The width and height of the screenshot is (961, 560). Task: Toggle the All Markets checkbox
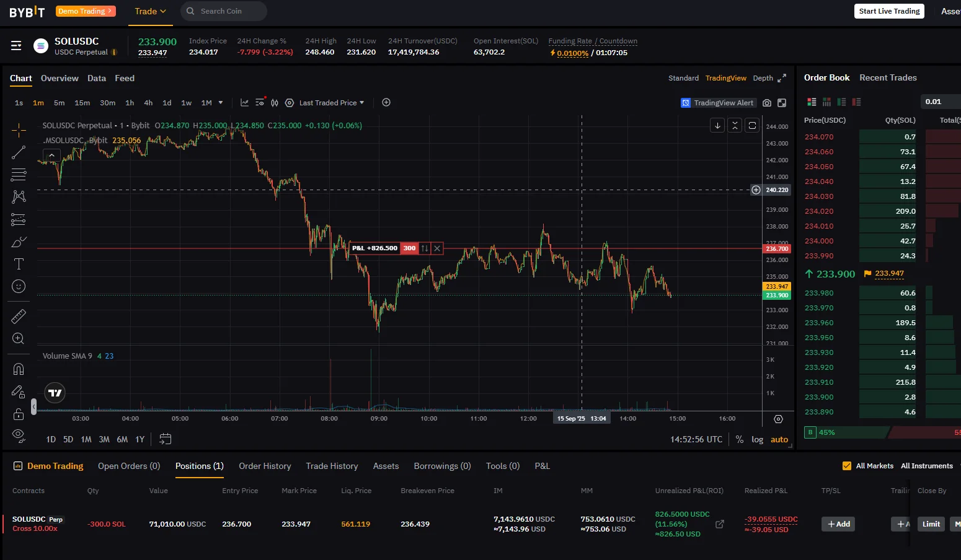847,466
